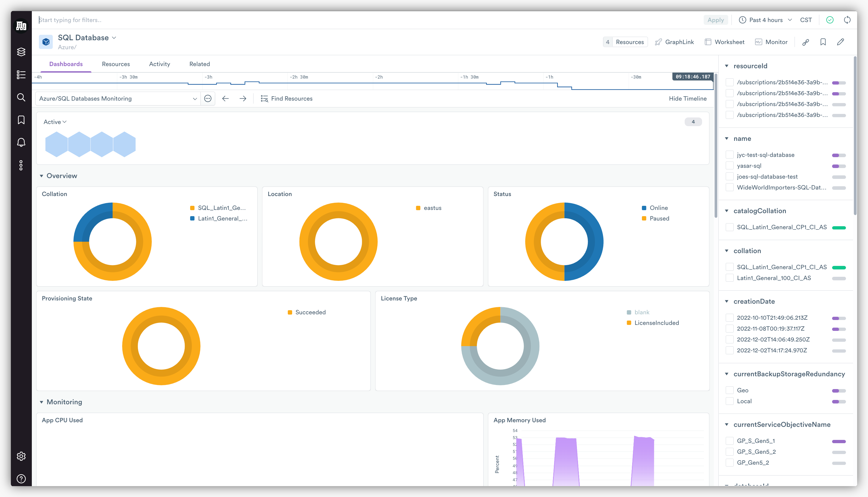Open the list view sidebar icon
The image size is (868, 497).
click(21, 75)
